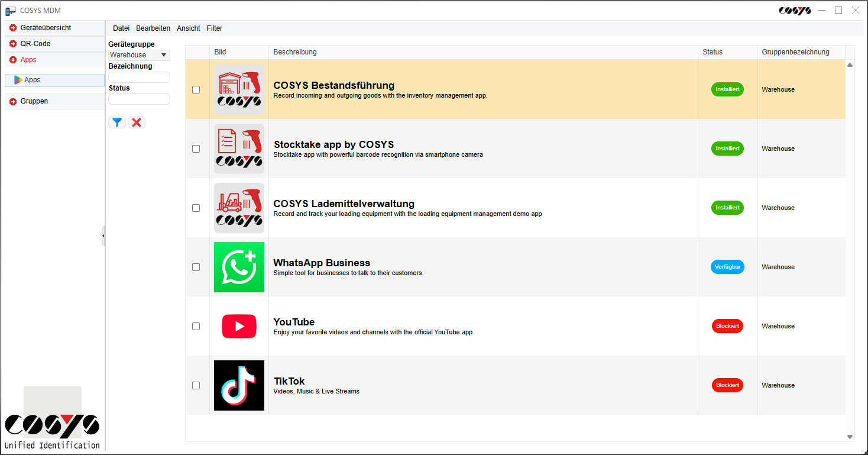868x455 pixels.
Task: Expand the Geräteübersicht sidebar section
Action: pos(54,28)
